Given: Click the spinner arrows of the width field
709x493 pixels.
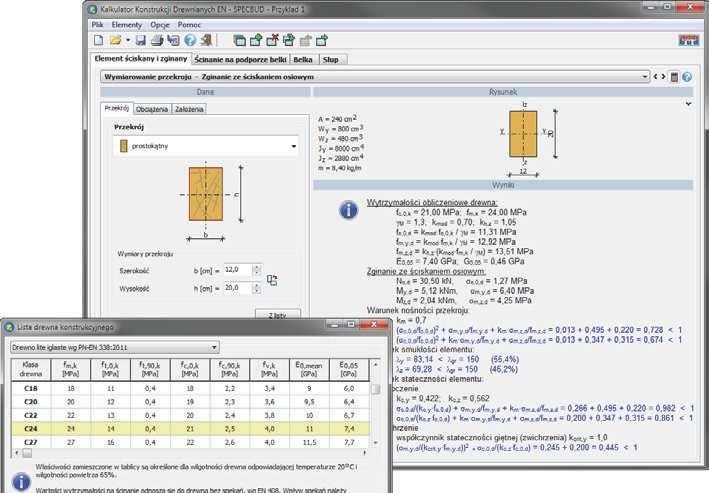Looking at the screenshot, I should [257, 270].
